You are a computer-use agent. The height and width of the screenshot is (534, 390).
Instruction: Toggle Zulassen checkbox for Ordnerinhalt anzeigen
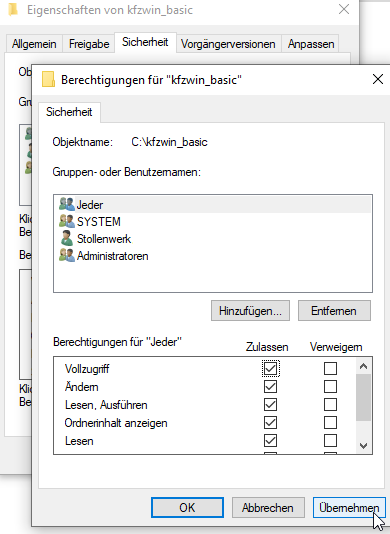pos(270,423)
